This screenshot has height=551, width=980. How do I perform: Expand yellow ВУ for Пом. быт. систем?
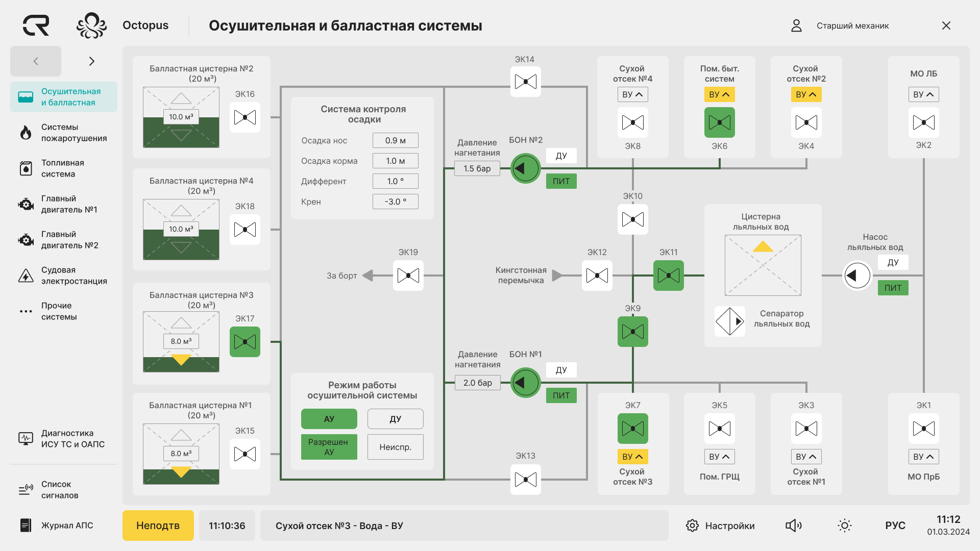(720, 94)
